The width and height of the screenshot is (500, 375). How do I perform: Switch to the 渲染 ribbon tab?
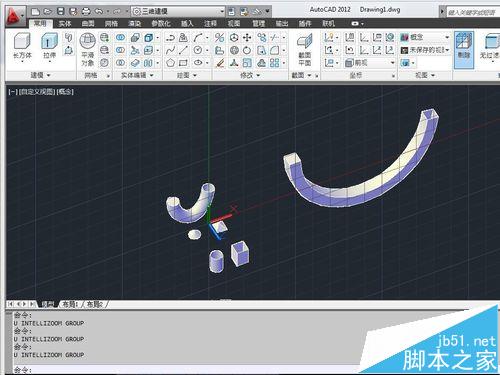click(x=134, y=23)
